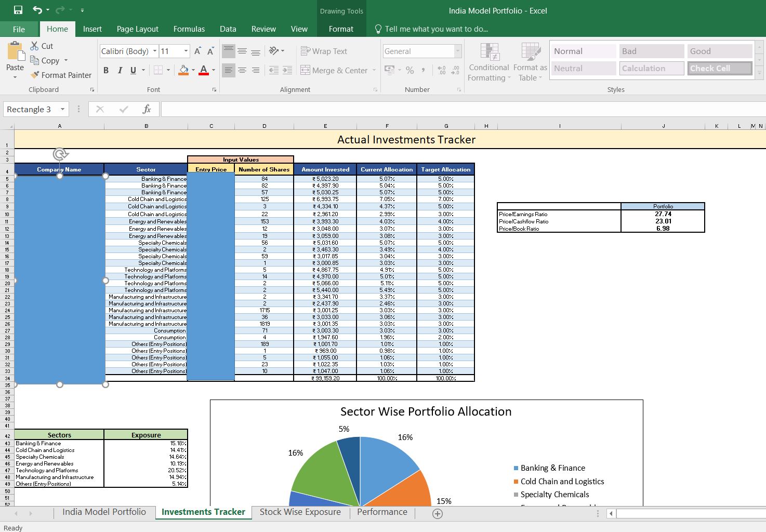Screen dimensions: 766x532
Task: Toggle Merge & Center
Action: 334,70
